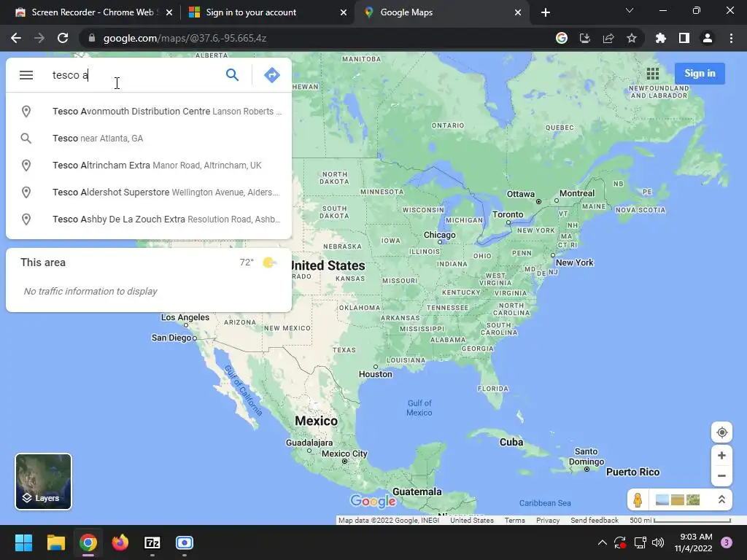Open the screen recorder taskbar app
Image resolution: width=747 pixels, height=560 pixels.
click(x=185, y=542)
